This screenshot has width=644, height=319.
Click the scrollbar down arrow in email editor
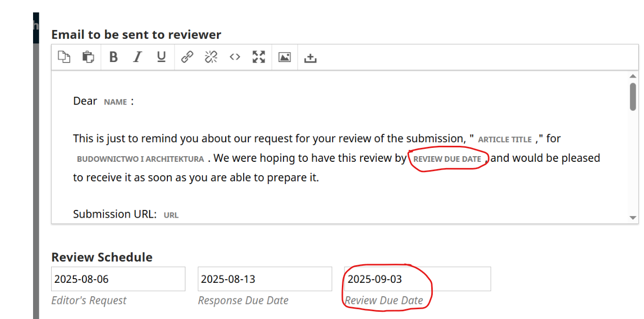click(x=633, y=218)
